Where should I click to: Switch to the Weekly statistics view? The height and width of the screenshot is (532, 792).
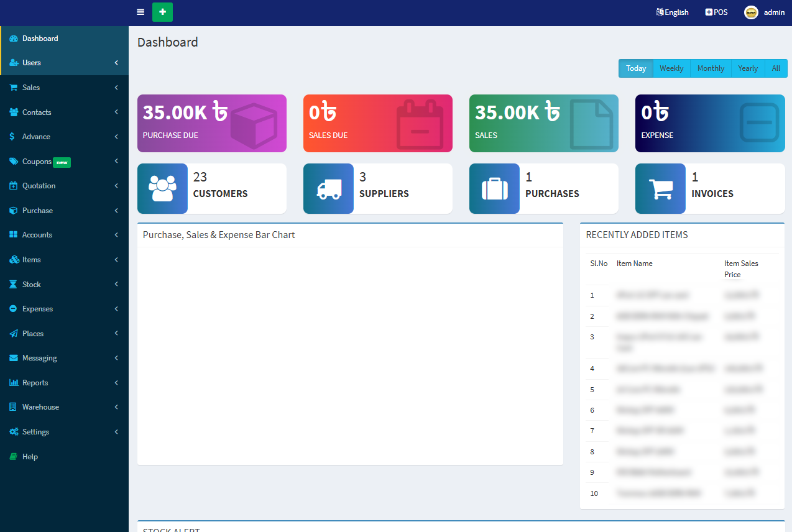coord(671,68)
